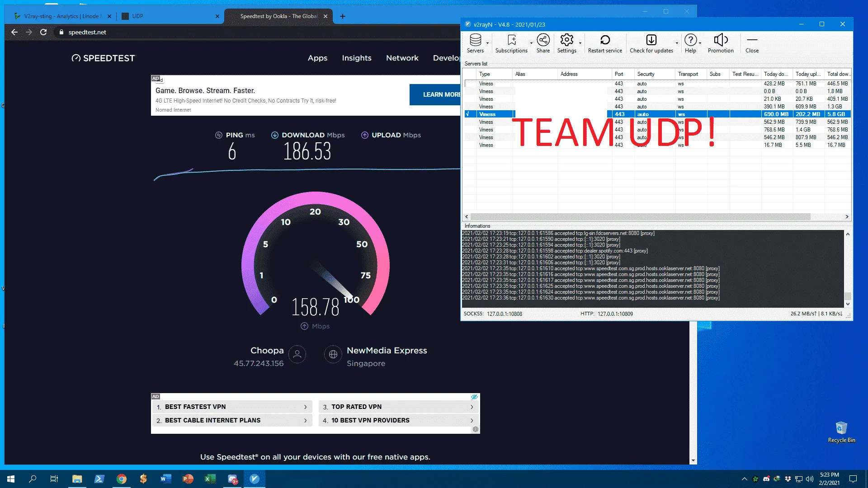
Task: Click the Speedtest logo
Action: pos(103,58)
